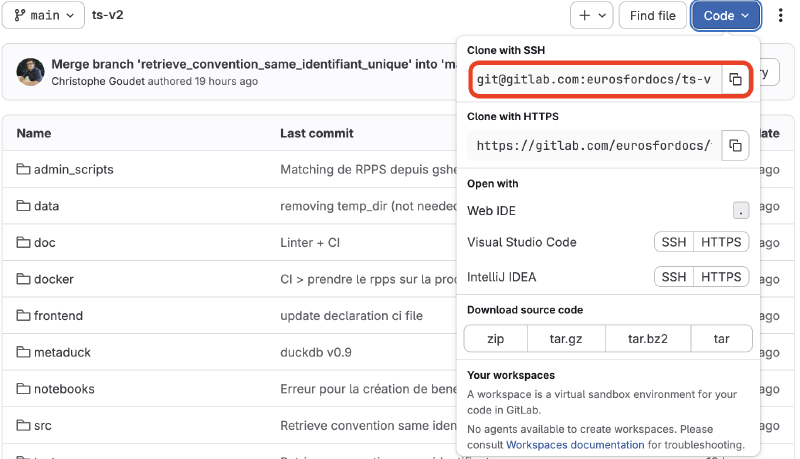Download source as tar.bz2

click(x=647, y=339)
